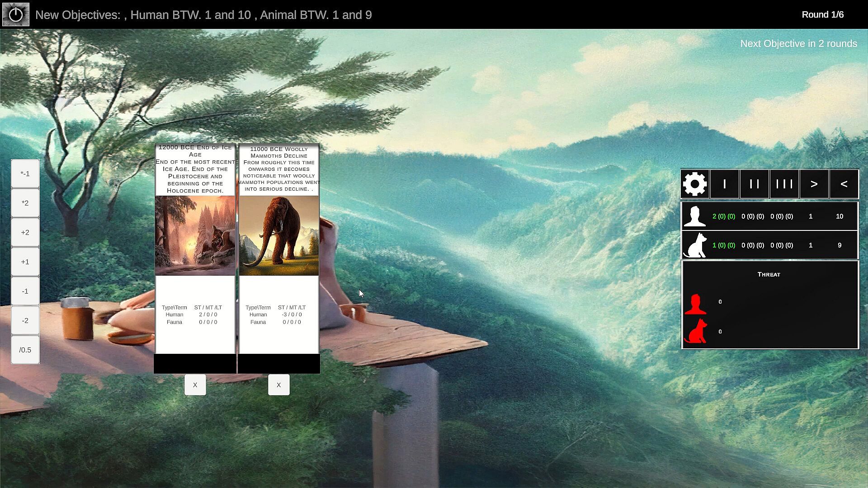Discard the End of Ice Age card
The image size is (868, 488).
pos(195,385)
